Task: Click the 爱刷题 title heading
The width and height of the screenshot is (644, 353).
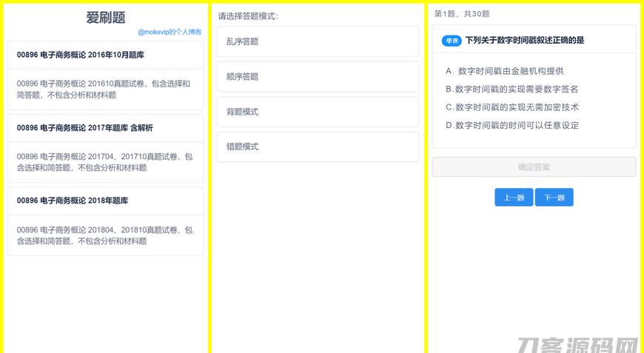Action: point(106,18)
